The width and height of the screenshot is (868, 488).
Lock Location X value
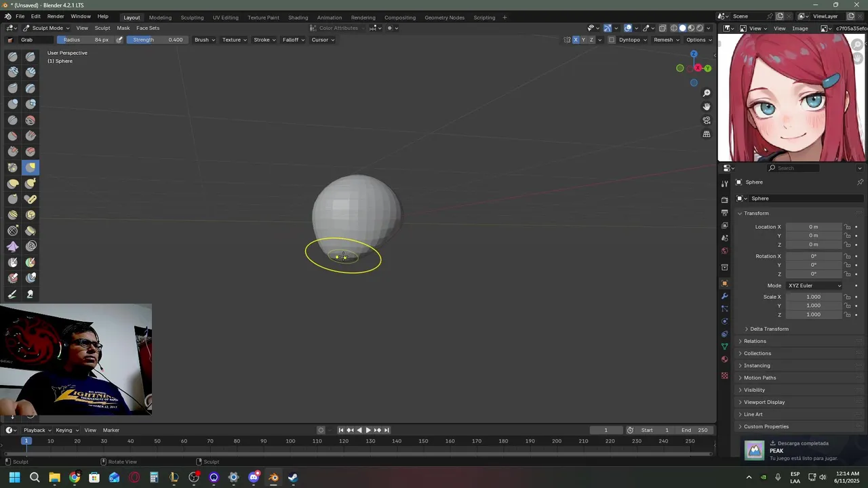point(847,227)
